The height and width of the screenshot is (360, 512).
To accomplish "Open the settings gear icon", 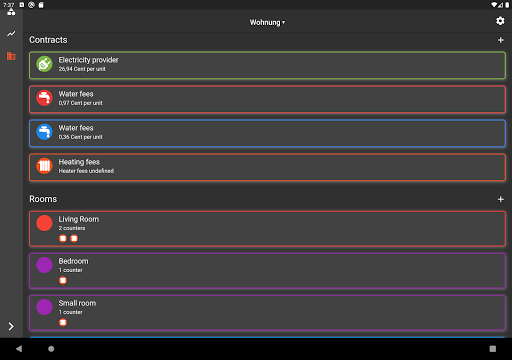I will point(500,21).
